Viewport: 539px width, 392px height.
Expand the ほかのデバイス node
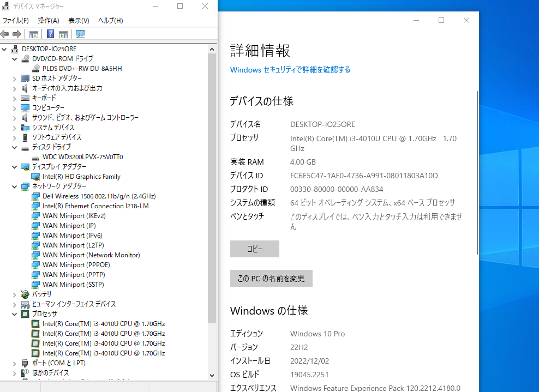14,373
